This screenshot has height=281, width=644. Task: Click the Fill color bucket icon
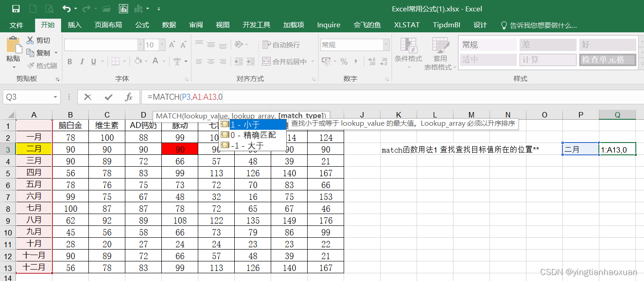click(138, 61)
